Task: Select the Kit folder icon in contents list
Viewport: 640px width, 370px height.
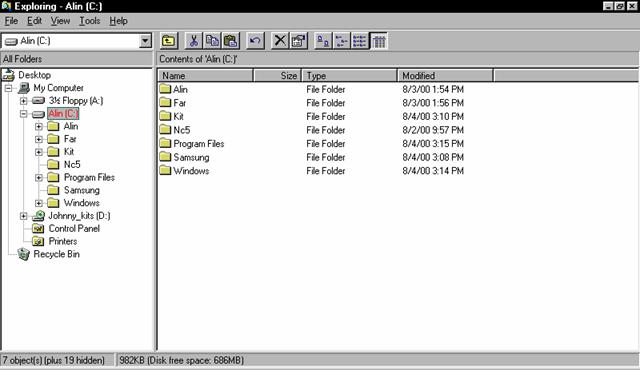Action: [x=165, y=116]
